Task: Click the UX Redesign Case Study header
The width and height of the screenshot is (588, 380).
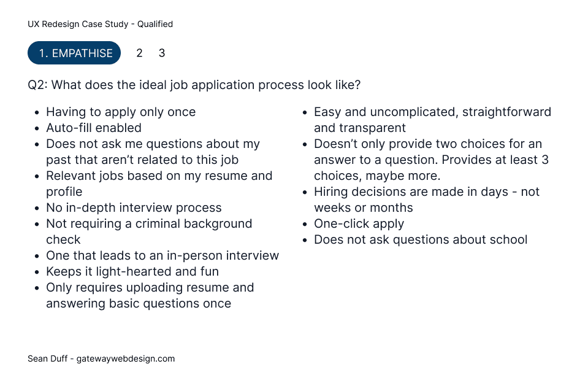Action: click(x=100, y=24)
